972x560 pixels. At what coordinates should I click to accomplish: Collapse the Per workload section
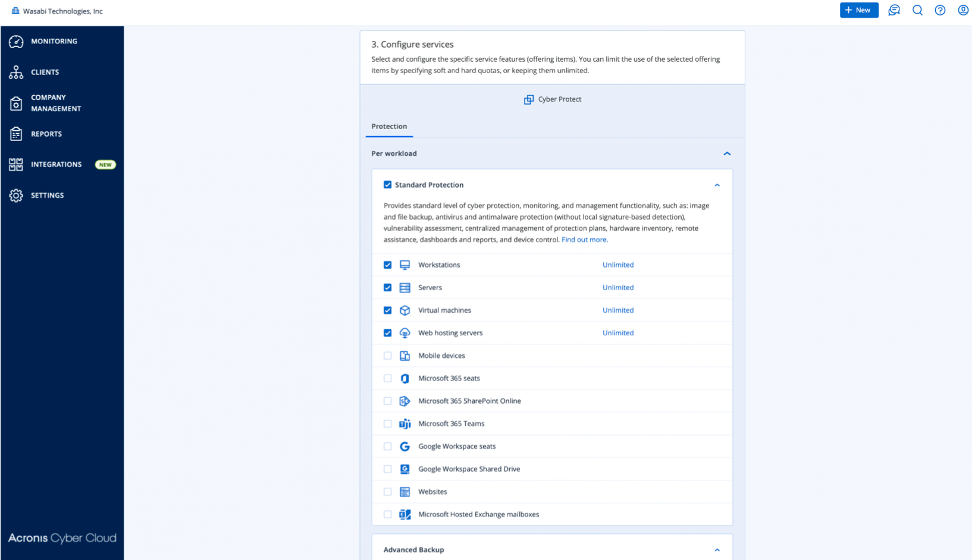point(727,153)
